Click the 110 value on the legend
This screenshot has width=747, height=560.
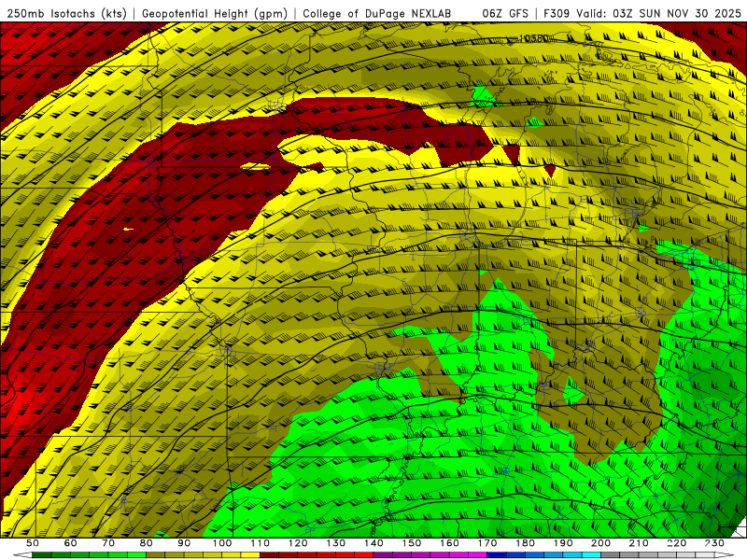[x=261, y=543]
